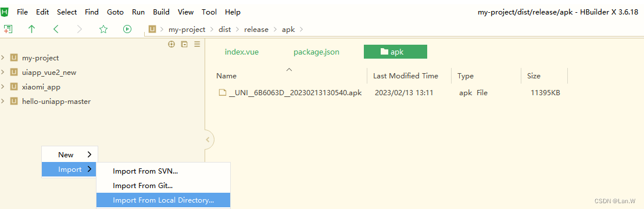Open the Find menu
The width and height of the screenshot is (644, 209).
click(x=92, y=12)
